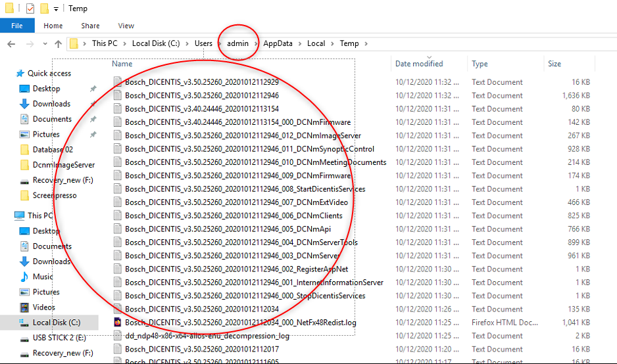
Task: Open Downloads under Quick access
Action: point(51,104)
